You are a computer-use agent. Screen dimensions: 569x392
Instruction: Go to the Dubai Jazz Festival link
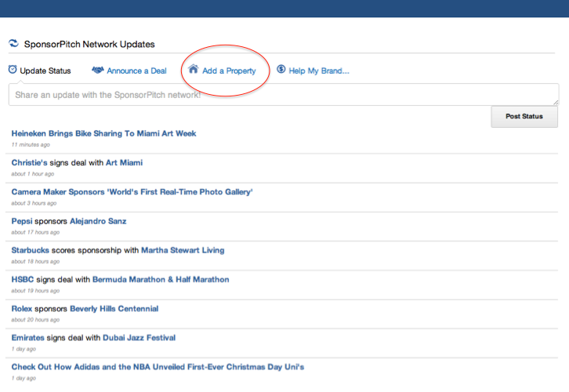[140, 338]
